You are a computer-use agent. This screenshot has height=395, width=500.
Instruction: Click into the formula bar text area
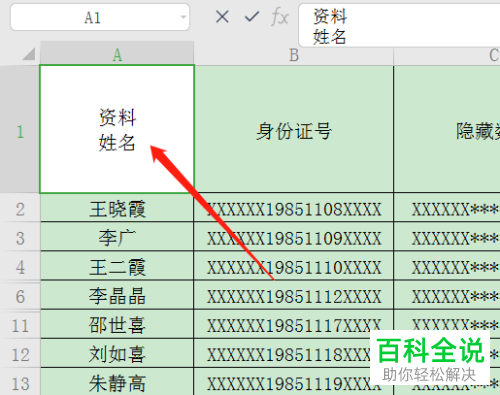pos(399,25)
